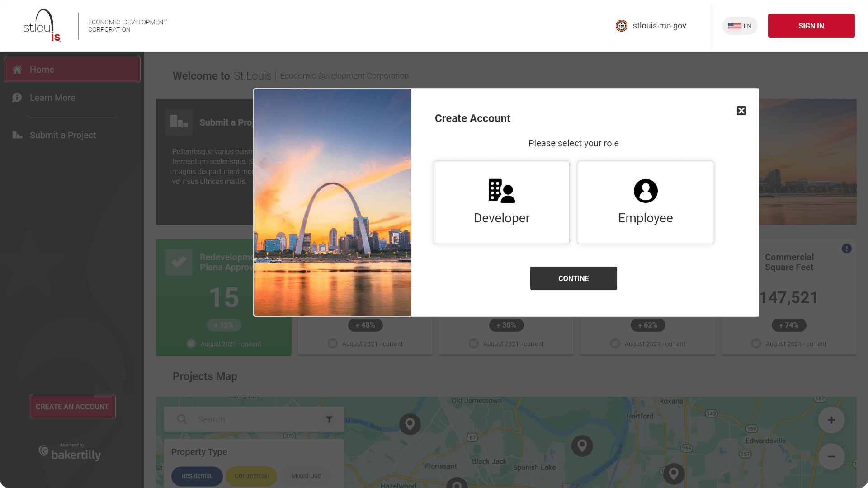Close the Create Account dialog
The width and height of the screenshot is (868, 488).
coord(741,111)
